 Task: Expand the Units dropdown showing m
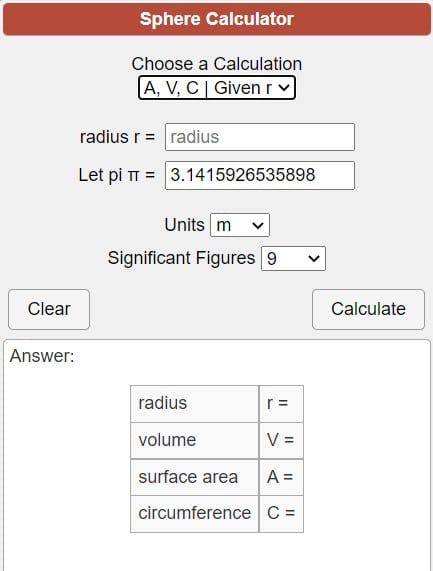click(x=240, y=225)
